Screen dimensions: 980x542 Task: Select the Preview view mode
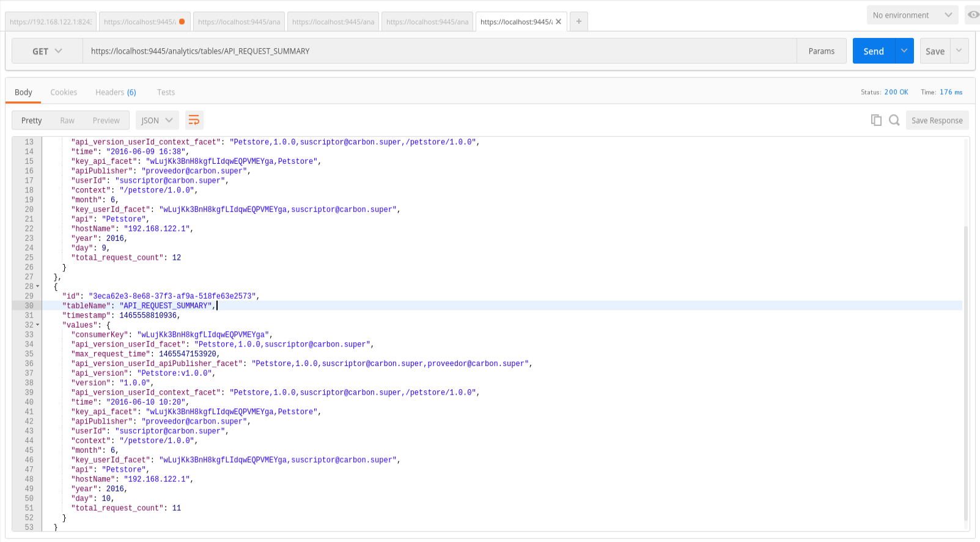coord(106,120)
